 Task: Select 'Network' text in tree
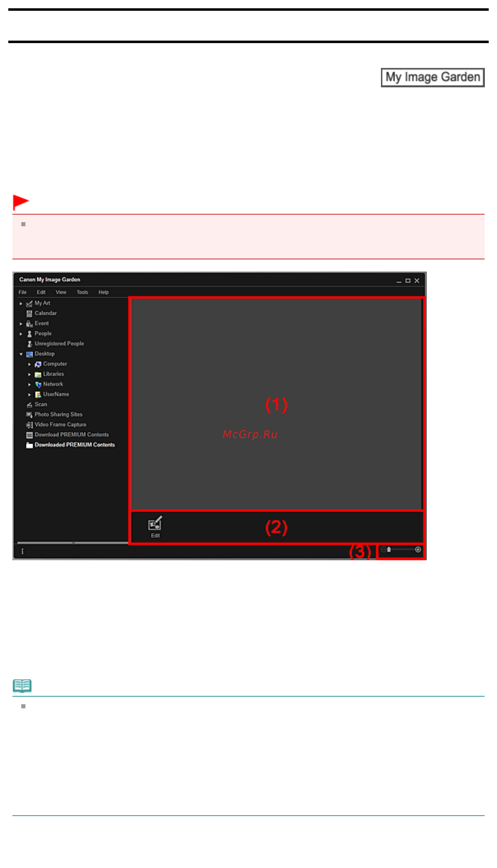(53, 384)
